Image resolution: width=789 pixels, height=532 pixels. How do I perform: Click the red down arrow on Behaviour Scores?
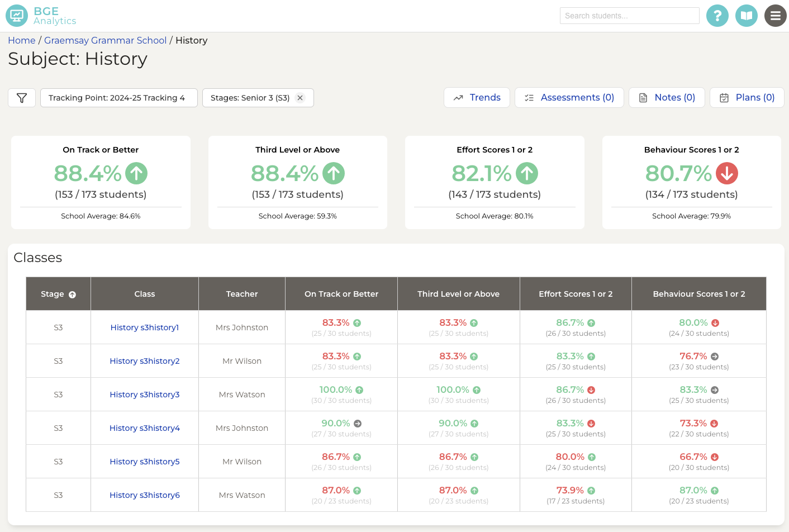(x=726, y=173)
